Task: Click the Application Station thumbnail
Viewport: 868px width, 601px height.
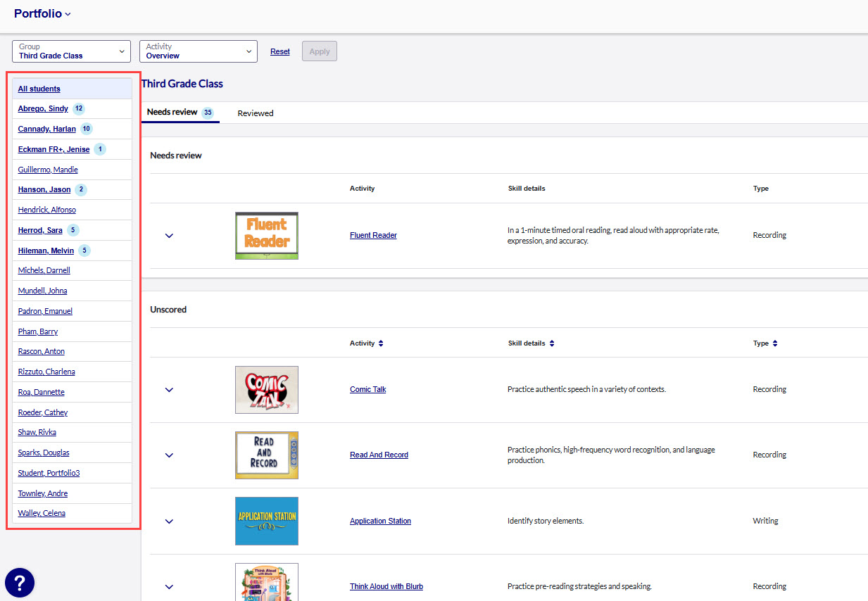Action: tap(266, 521)
